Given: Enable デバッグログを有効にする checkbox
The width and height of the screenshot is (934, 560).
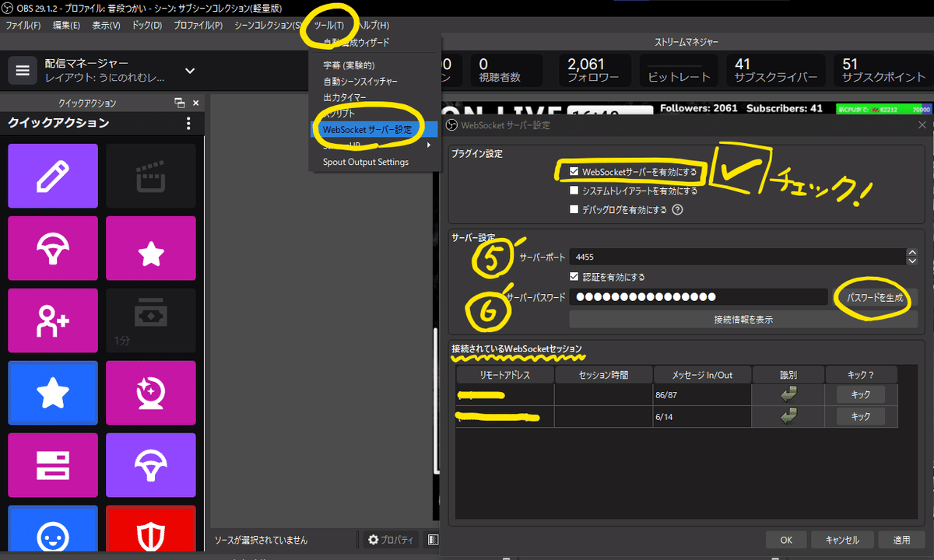Looking at the screenshot, I should pos(574,209).
